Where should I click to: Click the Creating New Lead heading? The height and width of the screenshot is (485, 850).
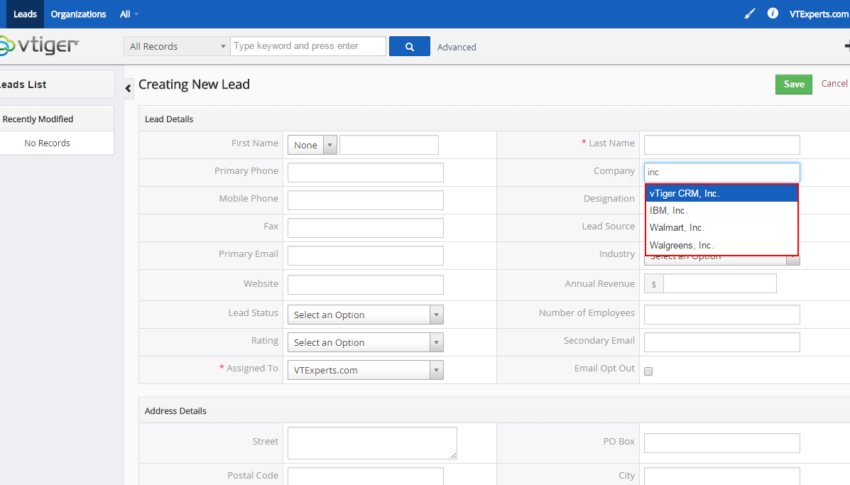pos(194,85)
